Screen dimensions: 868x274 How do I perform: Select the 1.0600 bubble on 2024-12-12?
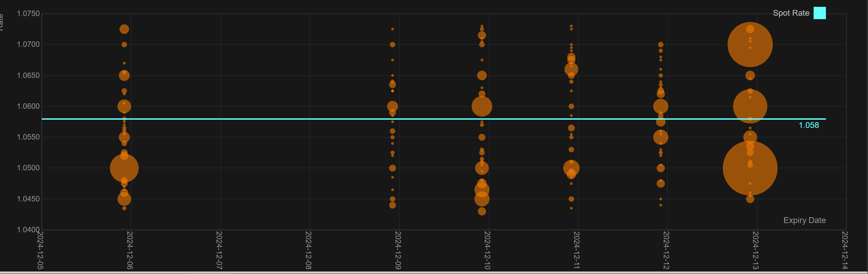tap(661, 106)
